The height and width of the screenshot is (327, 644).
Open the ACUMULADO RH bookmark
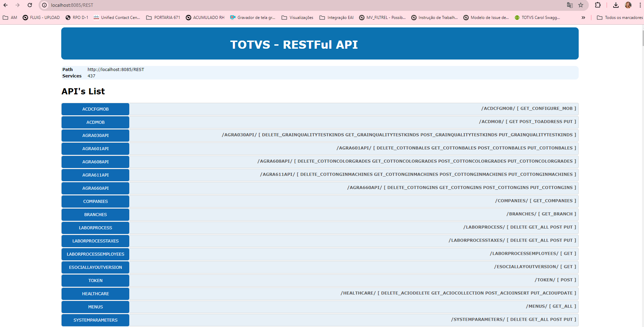click(x=205, y=18)
